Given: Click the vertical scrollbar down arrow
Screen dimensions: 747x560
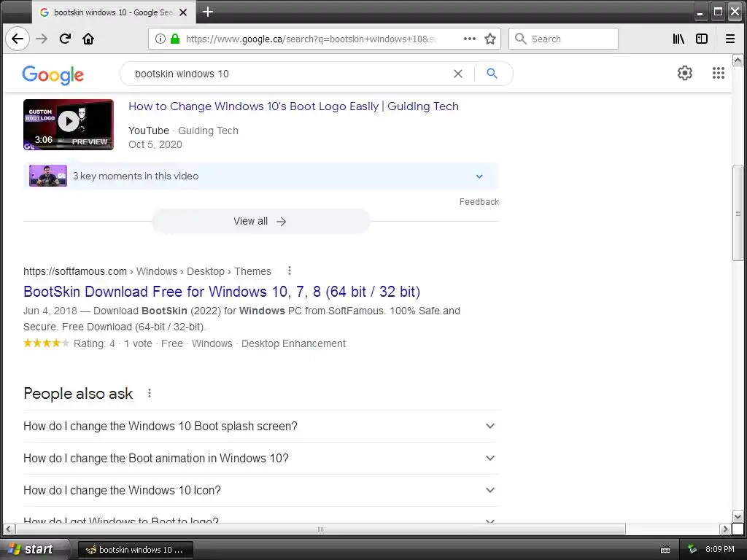Looking at the screenshot, I should [738, 517].
